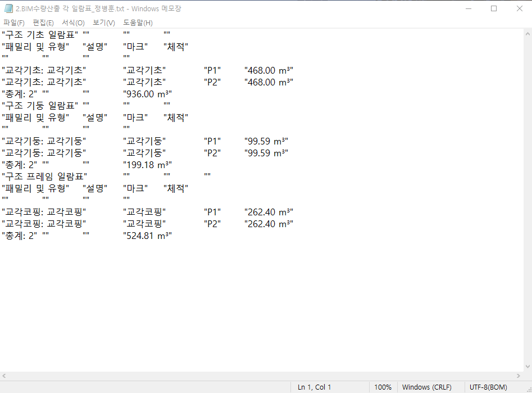The height and width of the screenshot is (393, 532).
Task: Close the Notepad window
Action: 520,8
